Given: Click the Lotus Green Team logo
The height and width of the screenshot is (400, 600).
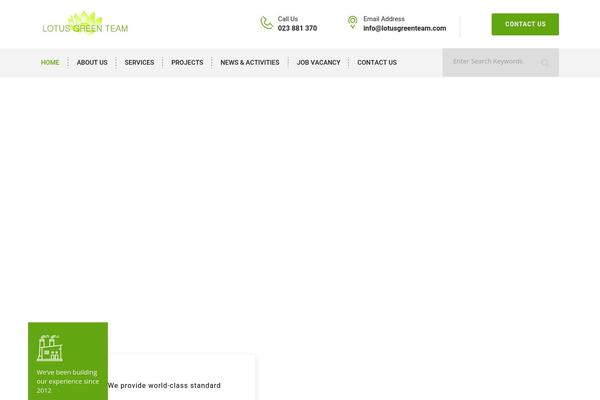Looking at the screenshot, I should [x=85, y=23].
